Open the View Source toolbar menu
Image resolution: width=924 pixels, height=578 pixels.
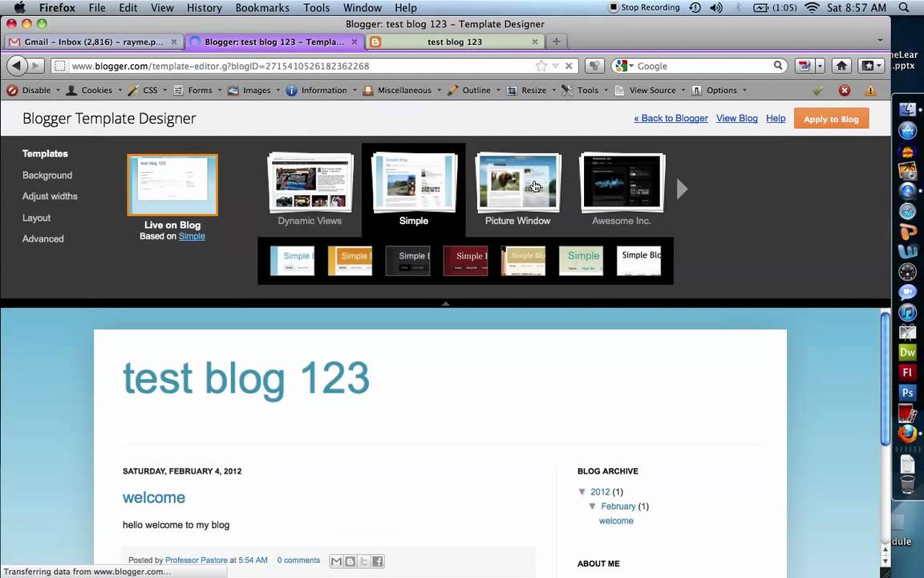[650, 90]
